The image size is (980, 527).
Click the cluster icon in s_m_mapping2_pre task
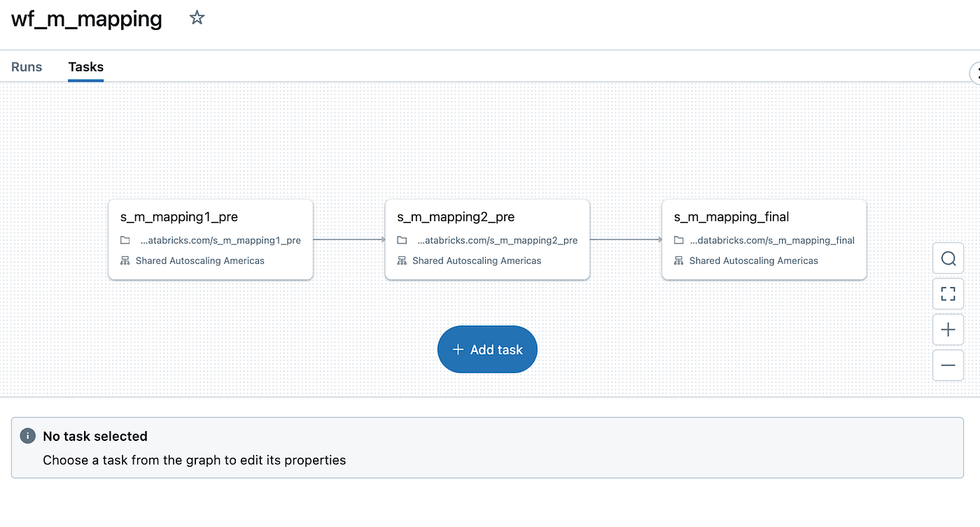402,261
